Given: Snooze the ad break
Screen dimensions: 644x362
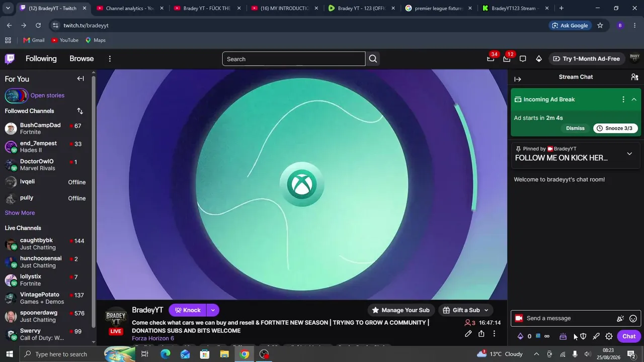Looking at the screenshot, I should pyautogui.click(x=615, y=128).
